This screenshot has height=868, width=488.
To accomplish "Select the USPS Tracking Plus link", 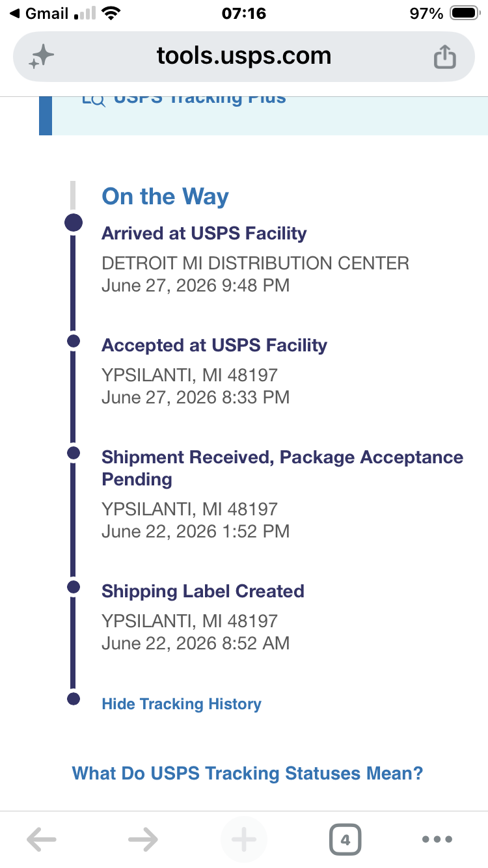I will tap(200, 99).
